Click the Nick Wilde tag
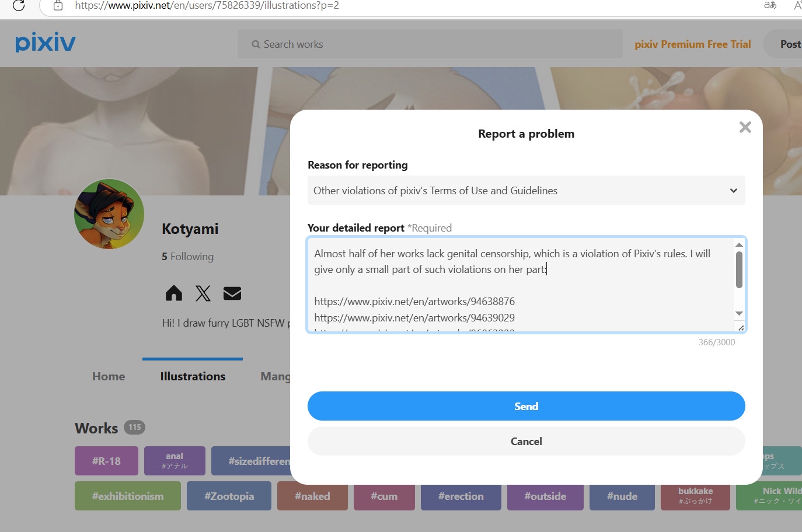This screenshot has height=532, width=802. pyautogui.click(x=769, y=496)
